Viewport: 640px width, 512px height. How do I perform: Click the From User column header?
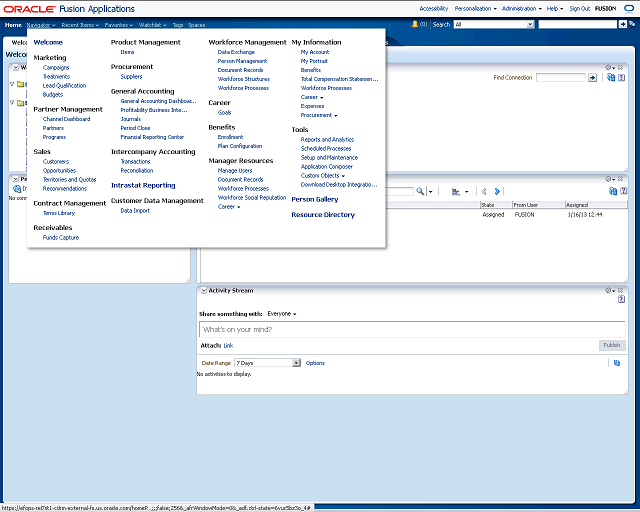538,205
